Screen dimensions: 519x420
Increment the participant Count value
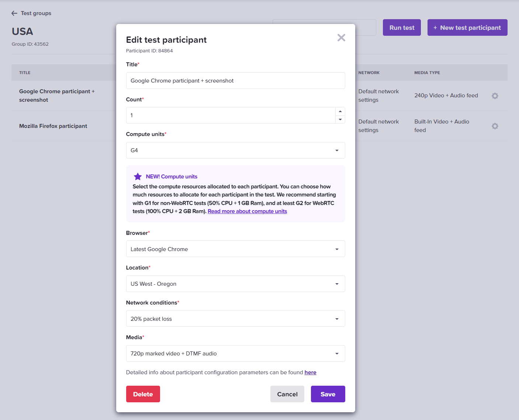340,111
